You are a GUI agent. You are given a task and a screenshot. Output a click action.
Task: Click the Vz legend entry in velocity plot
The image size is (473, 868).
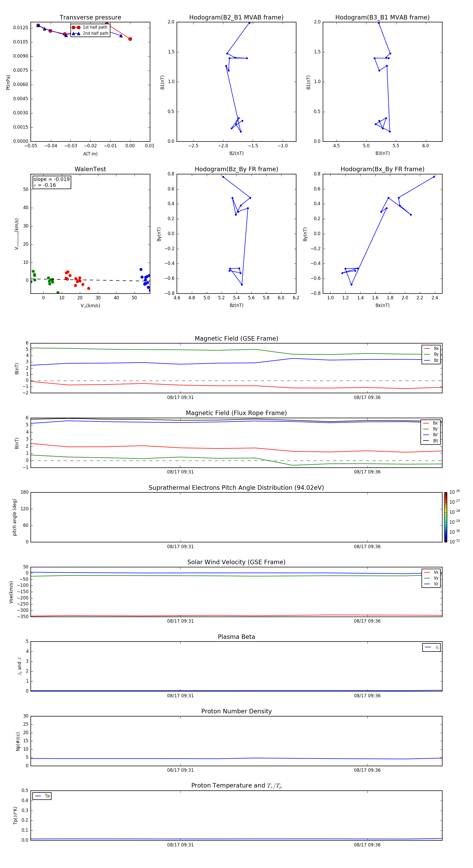[431, 584]
